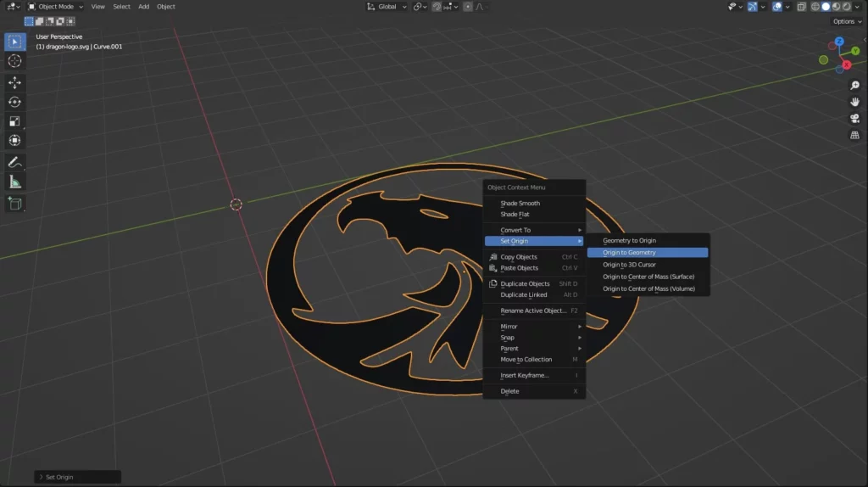
Task: Select the Scale tool
Action: [x=15, y=121]
